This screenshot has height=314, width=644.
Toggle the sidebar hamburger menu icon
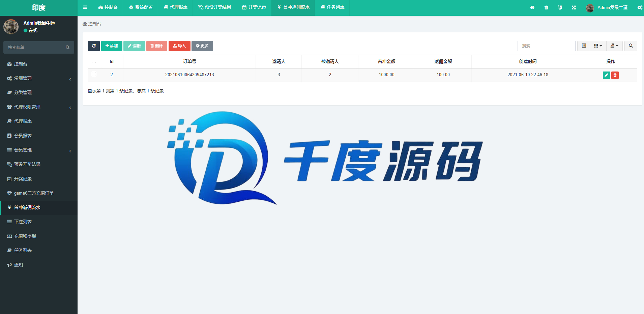coord(85,7)
